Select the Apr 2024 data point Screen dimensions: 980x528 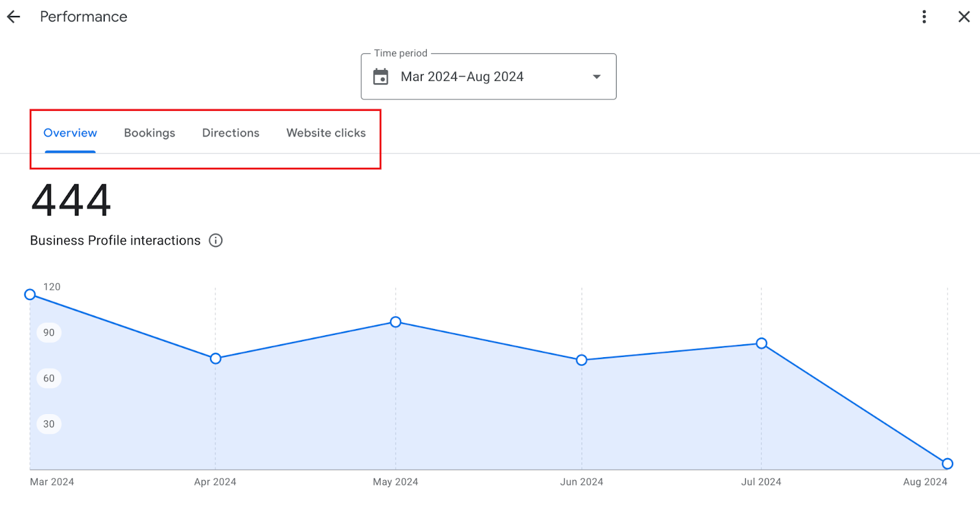[216, 358]
